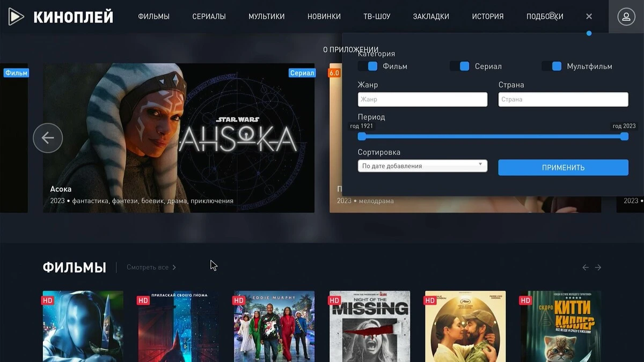Open the couple embracing movie poster
The height and width of the screenshot is (362, 644).
tap(465, 326)
